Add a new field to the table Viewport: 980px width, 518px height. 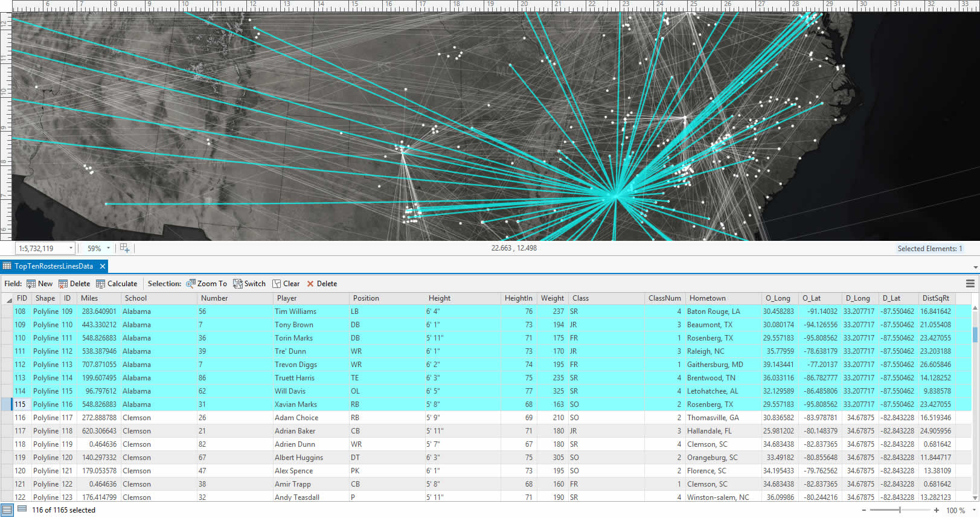pyautogui.click(x=39, y=284)
